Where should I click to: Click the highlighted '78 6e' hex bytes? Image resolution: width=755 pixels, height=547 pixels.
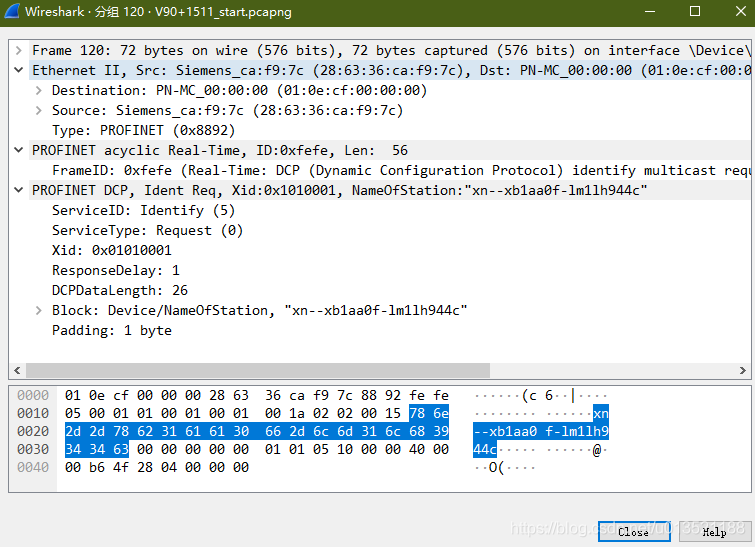click(x=429, y=413)
